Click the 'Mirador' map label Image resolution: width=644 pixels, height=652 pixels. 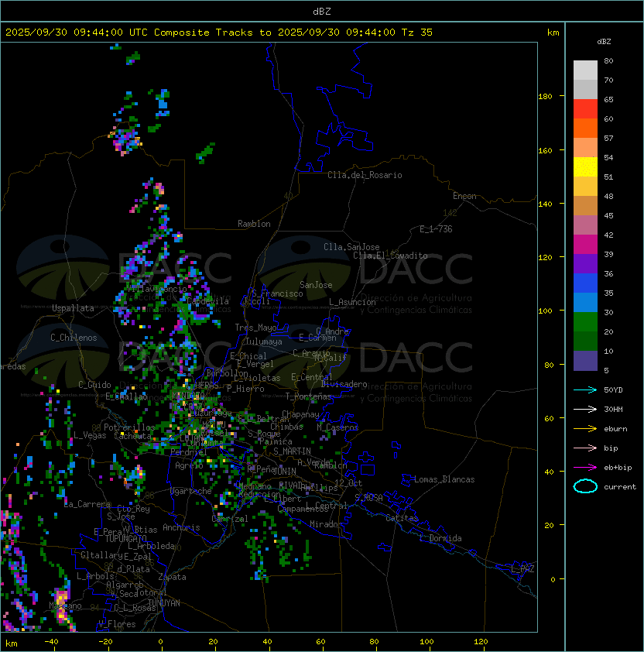tap(326, 524)
